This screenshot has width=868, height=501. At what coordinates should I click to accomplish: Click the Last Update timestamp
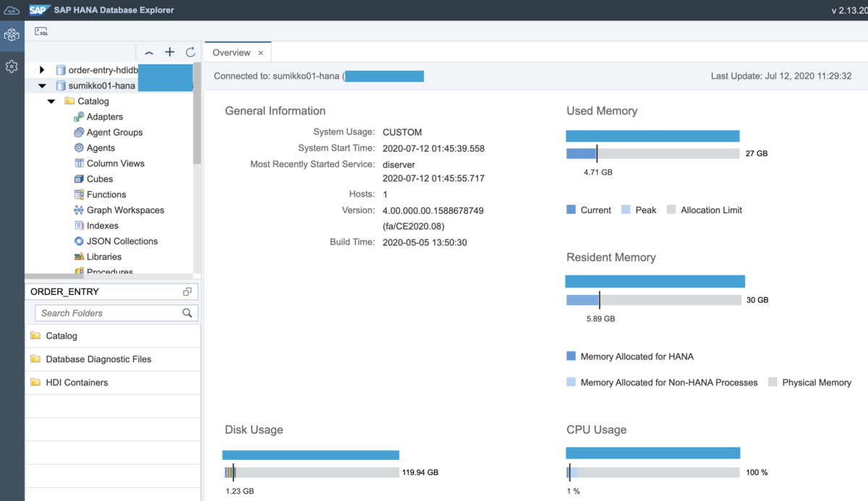click(781, 76)
